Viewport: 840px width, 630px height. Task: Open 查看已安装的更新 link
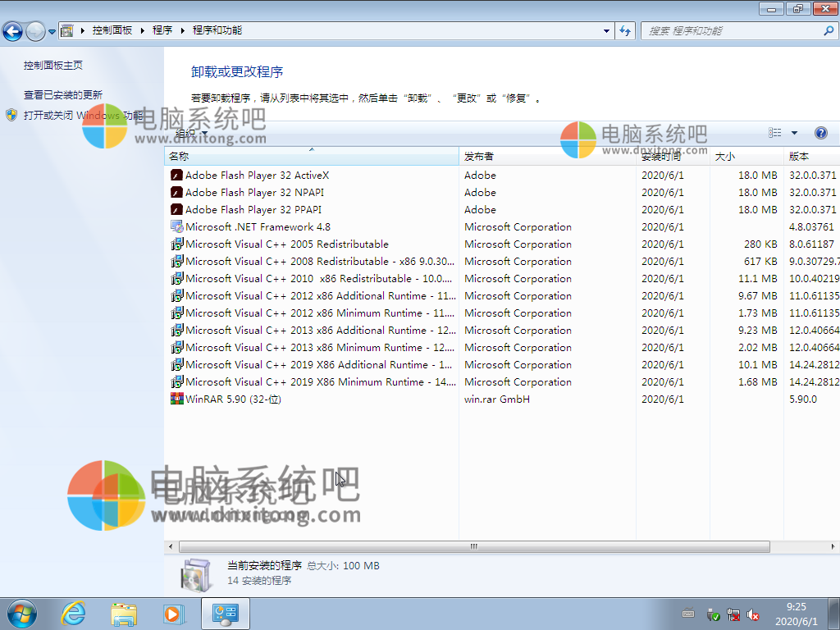(62, 95)
